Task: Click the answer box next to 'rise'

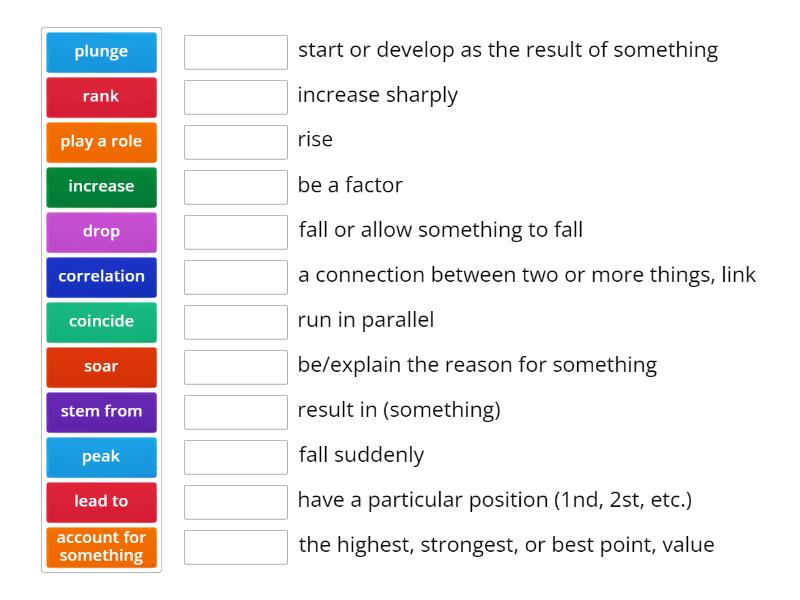Action: point(235,141)
